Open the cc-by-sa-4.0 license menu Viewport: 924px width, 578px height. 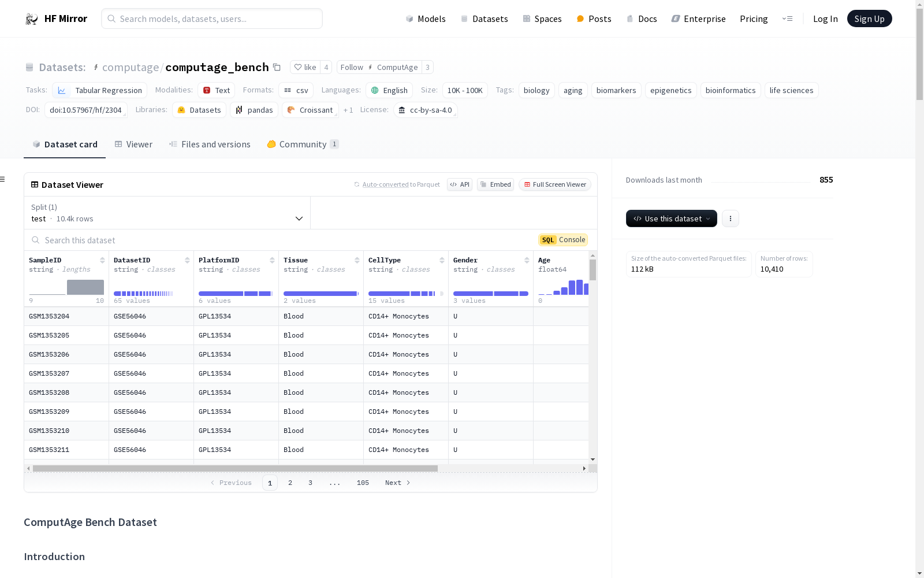coord(426,110)
